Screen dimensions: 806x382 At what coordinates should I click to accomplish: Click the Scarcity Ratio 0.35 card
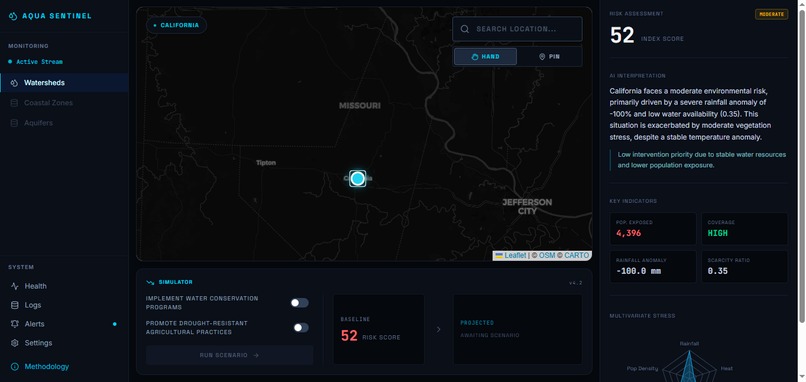[x=745, y=266]
